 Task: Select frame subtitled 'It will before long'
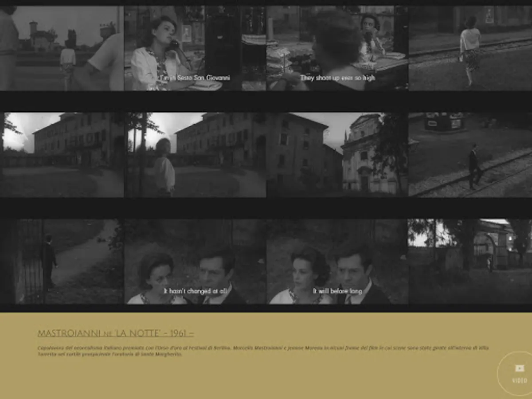click(x=337, y=261)
